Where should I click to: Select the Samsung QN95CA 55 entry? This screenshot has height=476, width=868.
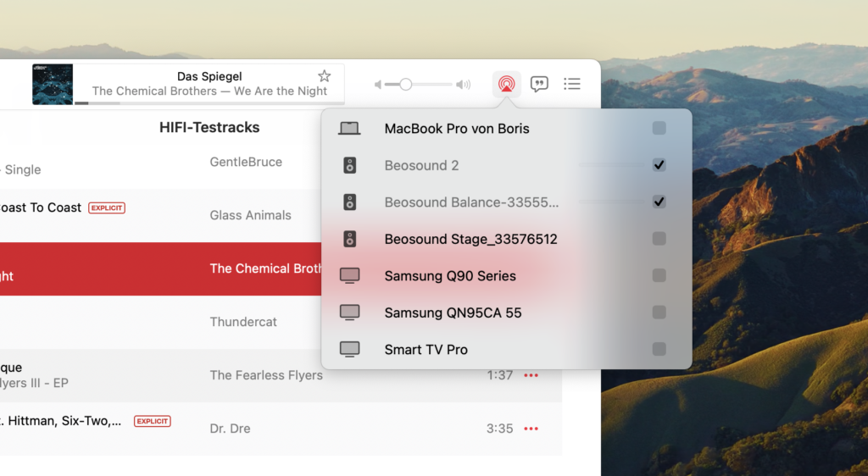pos(453,313)
